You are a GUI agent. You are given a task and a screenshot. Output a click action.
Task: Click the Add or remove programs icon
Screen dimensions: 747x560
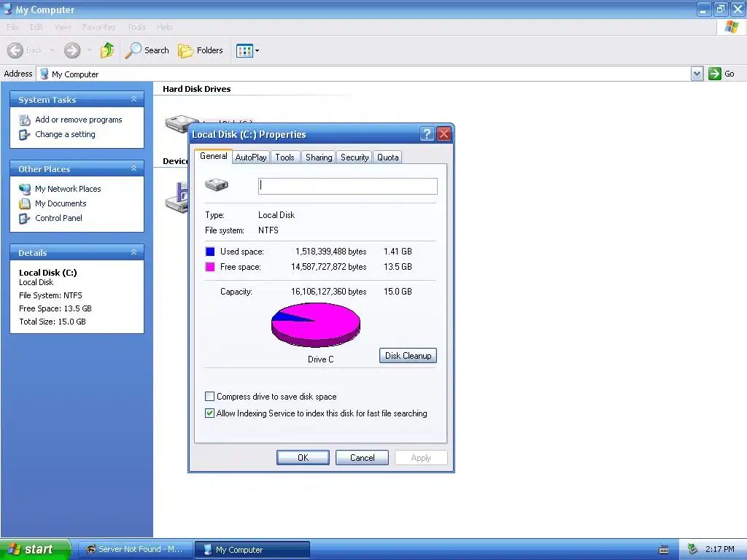[x=25, y=120]
